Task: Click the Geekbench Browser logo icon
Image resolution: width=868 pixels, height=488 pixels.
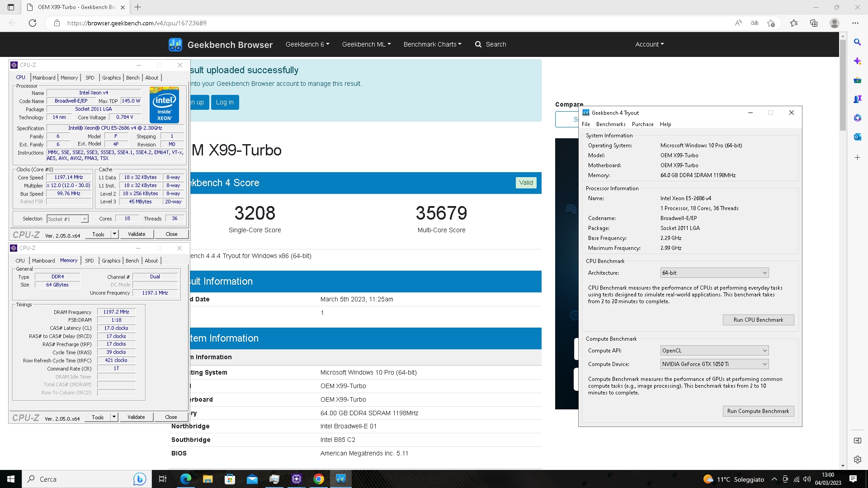Action: click(x=175, y=44)
